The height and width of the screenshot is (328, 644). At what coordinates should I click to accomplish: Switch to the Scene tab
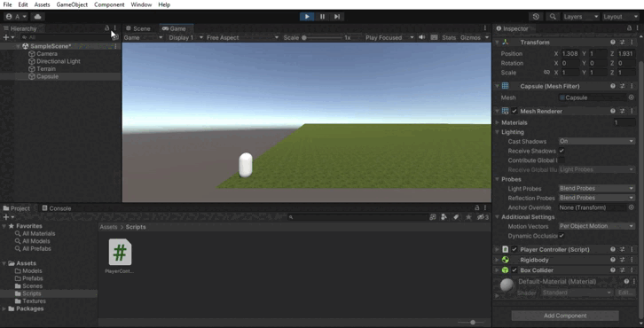point(138,28)
